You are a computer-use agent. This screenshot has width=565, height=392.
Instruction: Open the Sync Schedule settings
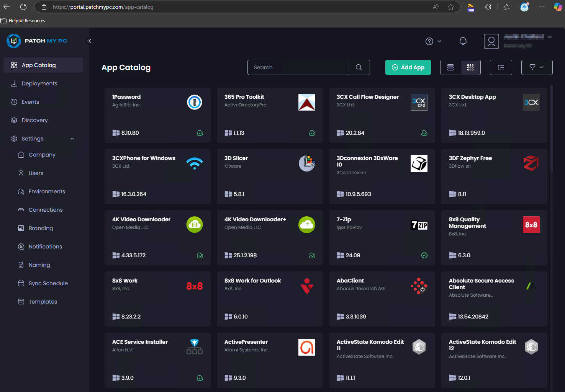pyautogui.click(x=47, y=283)
